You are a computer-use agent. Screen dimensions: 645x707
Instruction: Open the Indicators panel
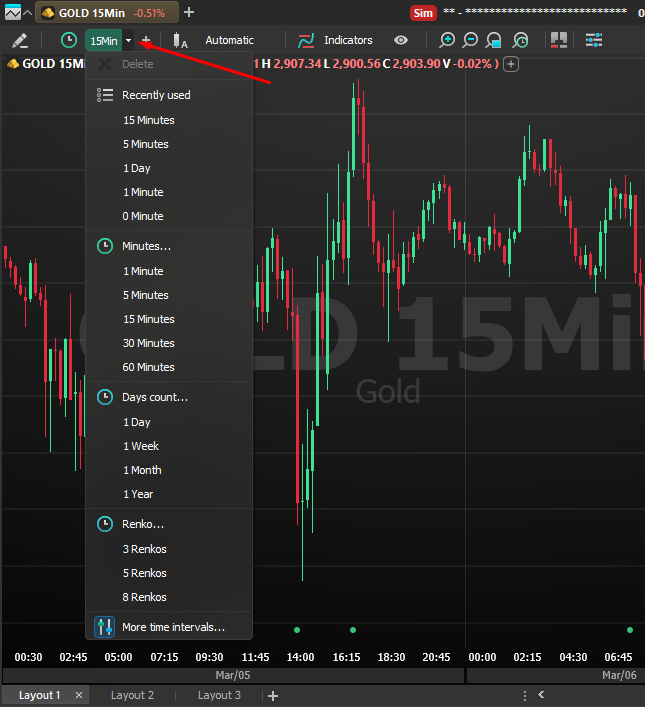(335, 40)
